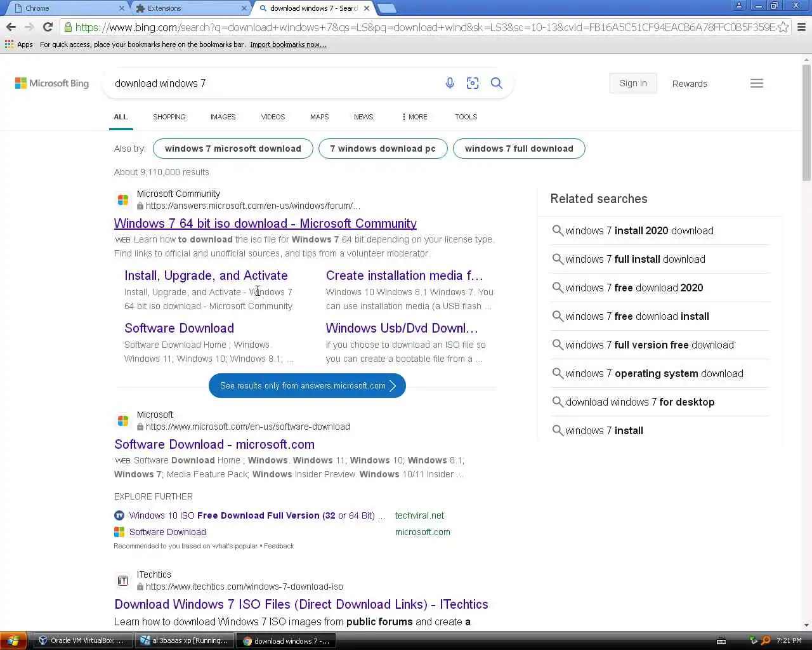
Task: Search related 'windows 7 free download install'
Action: (x=638, y=316)
